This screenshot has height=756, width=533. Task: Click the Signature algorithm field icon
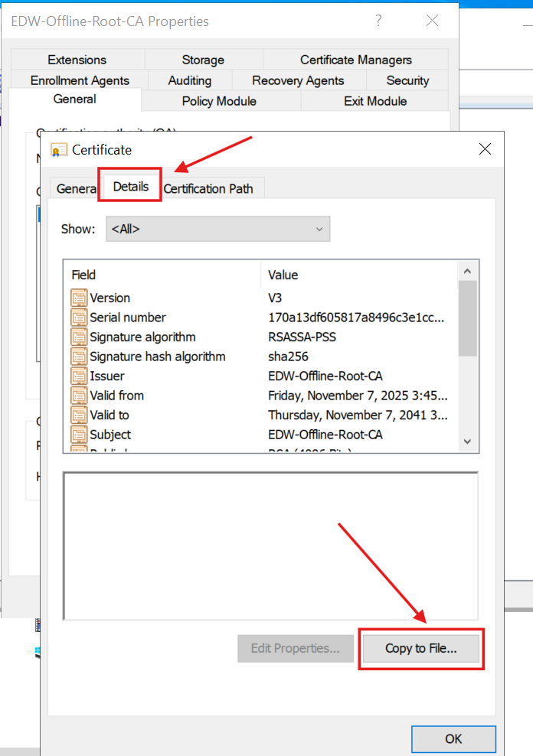coord(79,337)
